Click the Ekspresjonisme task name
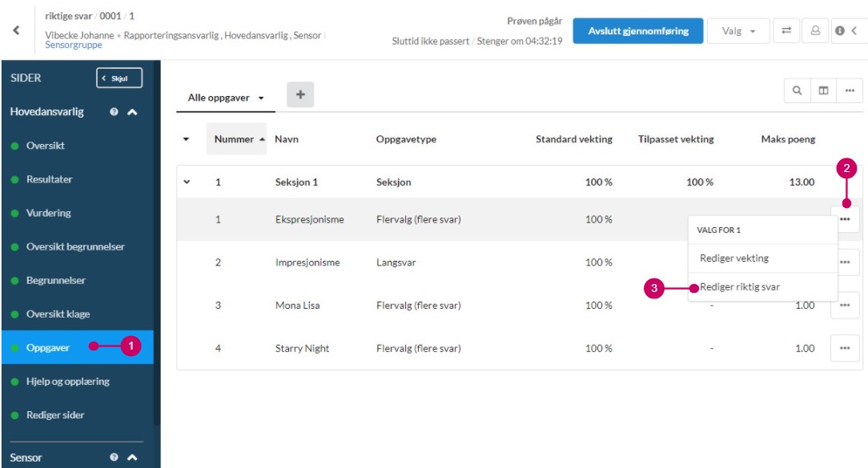Viewport: 868px width, 468px height. 309,220
